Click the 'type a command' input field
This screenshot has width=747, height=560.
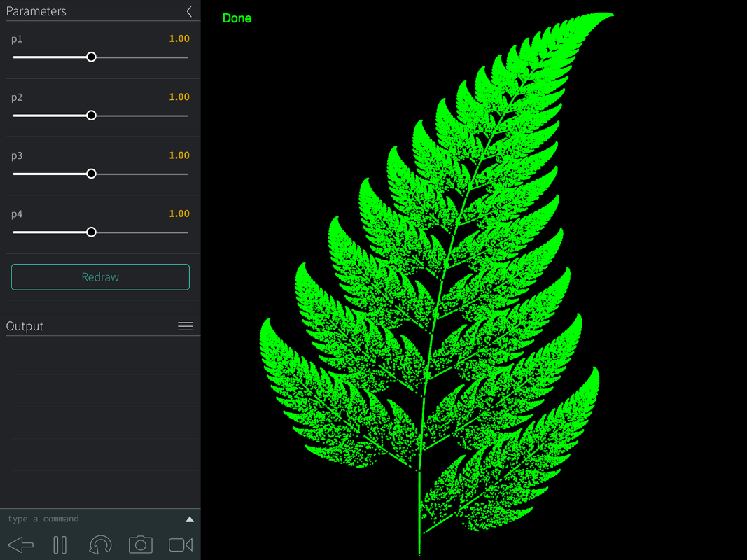93,519
